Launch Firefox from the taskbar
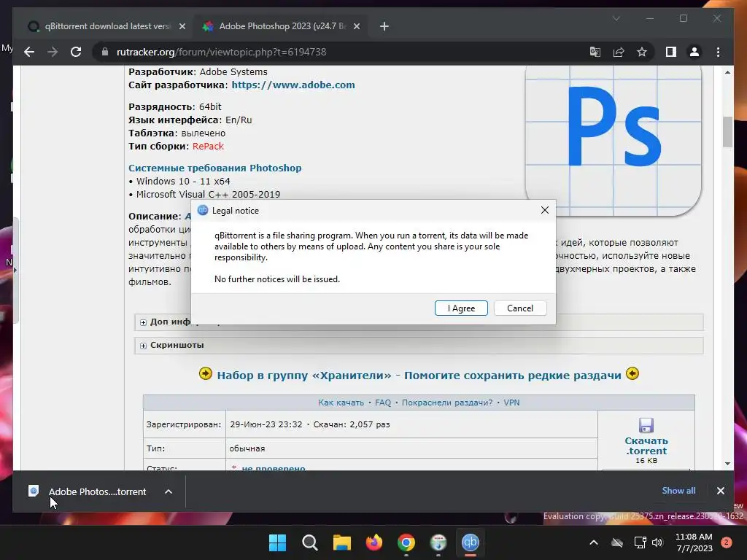This screenshot has height=560, width=747. pos(374,542)
